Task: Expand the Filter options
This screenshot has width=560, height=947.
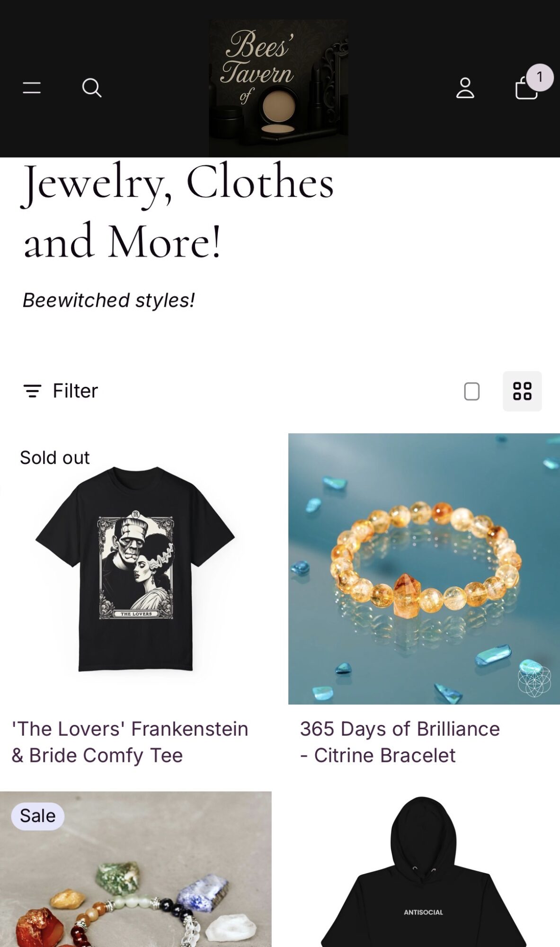Action: (x=75, y=391)
